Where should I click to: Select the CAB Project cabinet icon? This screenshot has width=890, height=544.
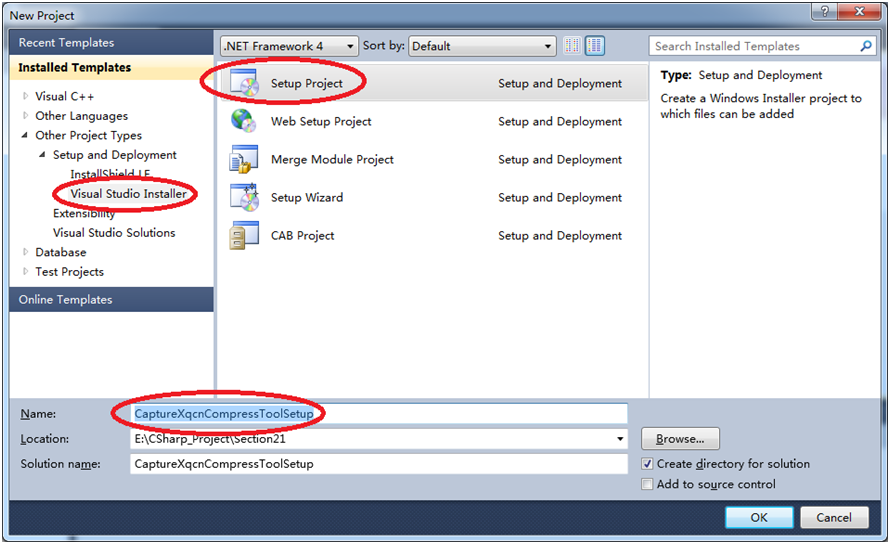[x=244, y=235]
